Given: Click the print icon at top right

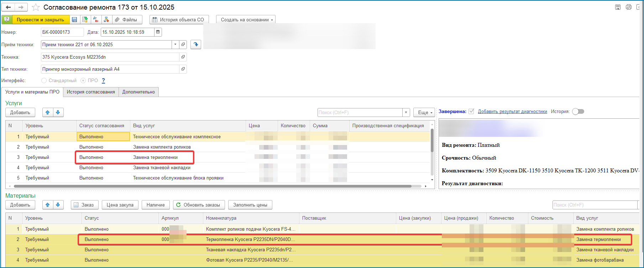Looking at the screenshot, I should [x=629, y=7].
